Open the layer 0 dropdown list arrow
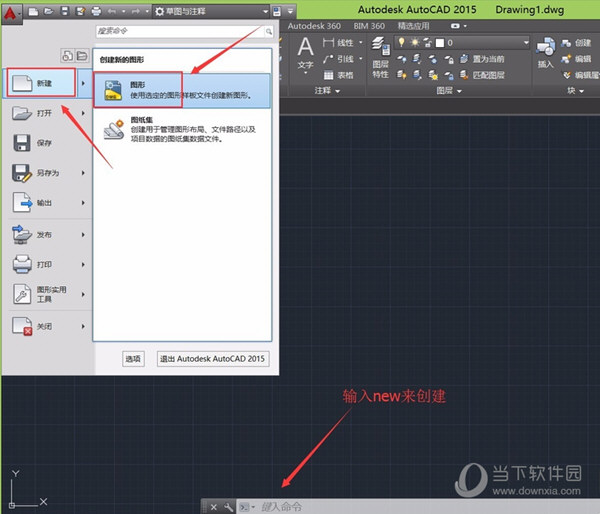This screenshot has height=514, width=600. pos(526,42)
